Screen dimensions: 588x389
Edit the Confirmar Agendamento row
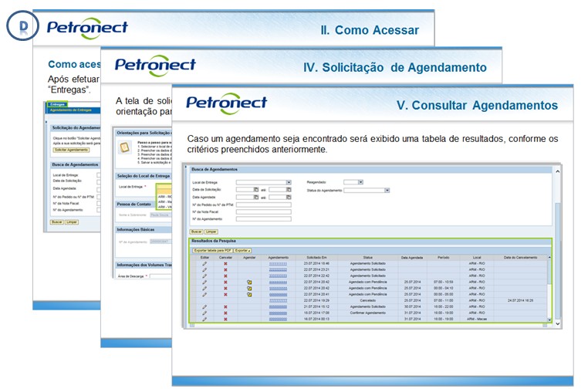pyautogui.click(x=204, y=313)
